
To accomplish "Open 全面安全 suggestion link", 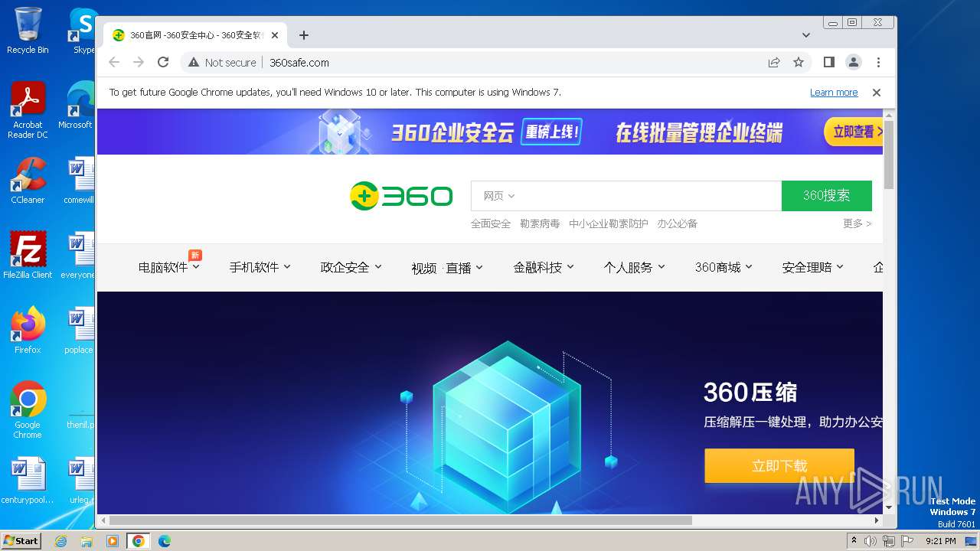I will (491, 223).
